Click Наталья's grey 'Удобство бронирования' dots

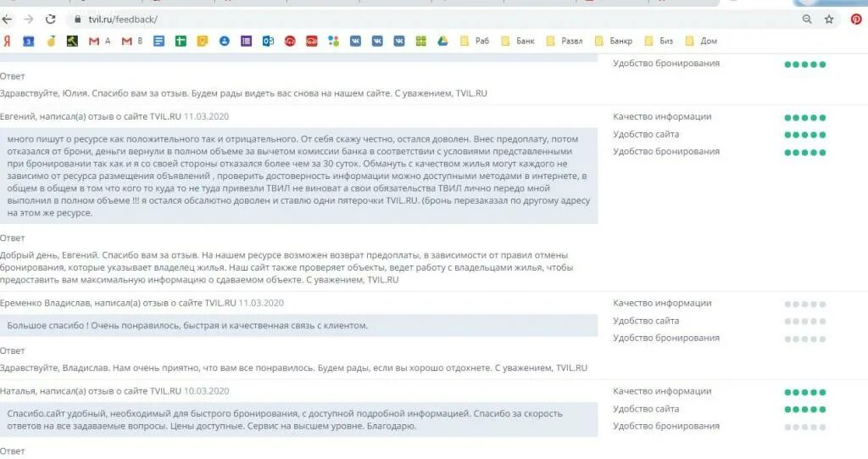point(805,427)
